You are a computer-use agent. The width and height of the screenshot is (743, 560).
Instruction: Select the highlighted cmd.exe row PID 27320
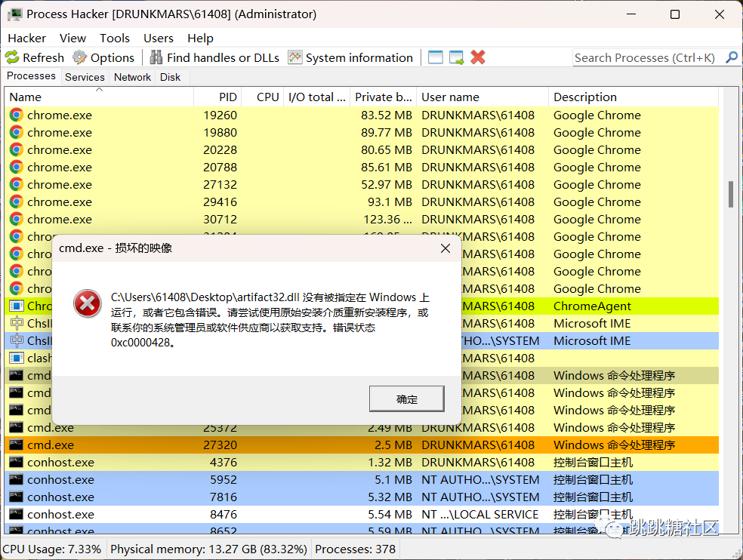[x=362, y=445]
